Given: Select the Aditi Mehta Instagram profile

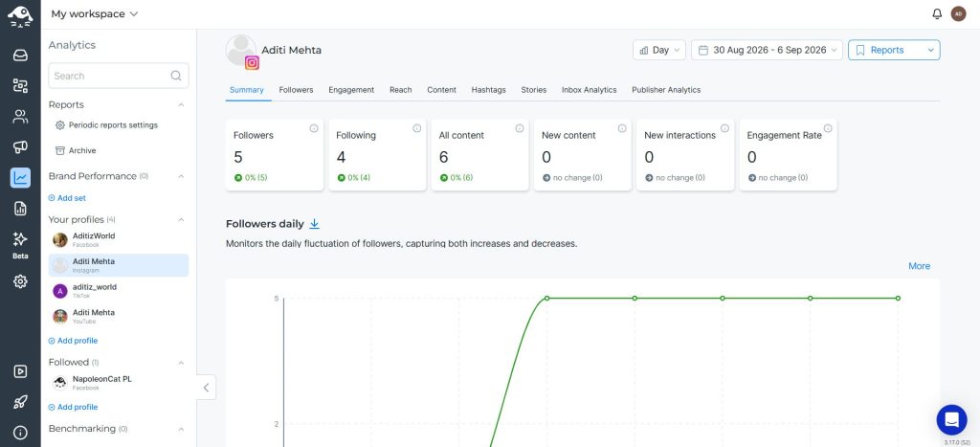Looking at the screenshot, I should pos(119,265).
